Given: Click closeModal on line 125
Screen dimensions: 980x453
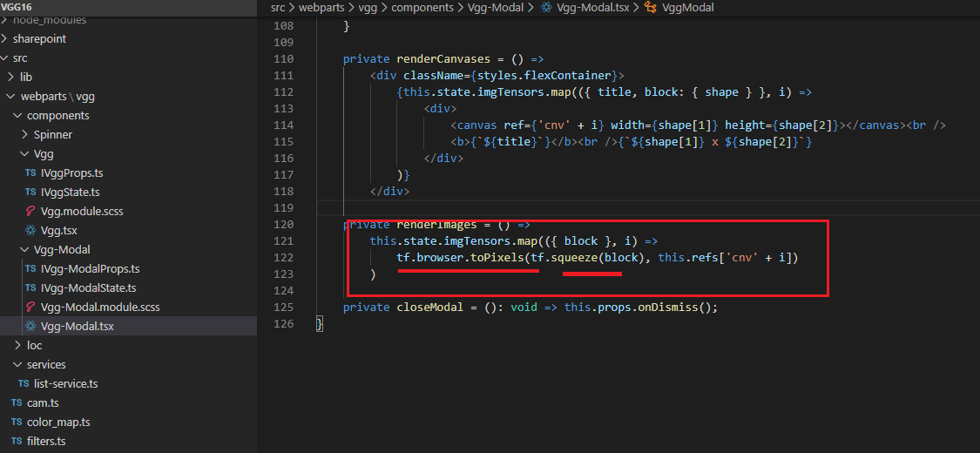Looking at the screenshot, I should pyautogui.click(x=430, y=308).
